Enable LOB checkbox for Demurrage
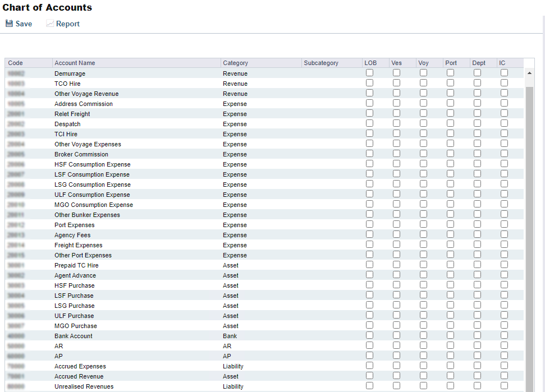The width and height of the screenshot is (545, 392). coord(369,72)
